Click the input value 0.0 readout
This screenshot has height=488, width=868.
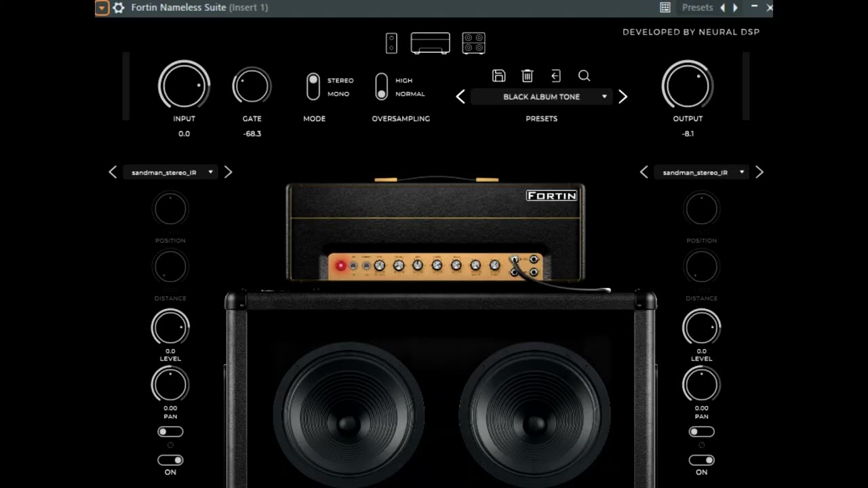click(x=184, y=134)
